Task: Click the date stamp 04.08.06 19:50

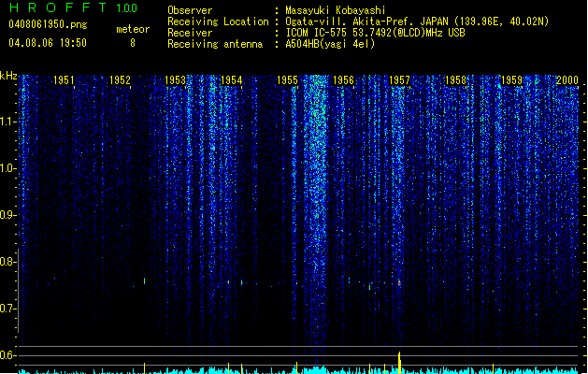Action: point(48,43)
